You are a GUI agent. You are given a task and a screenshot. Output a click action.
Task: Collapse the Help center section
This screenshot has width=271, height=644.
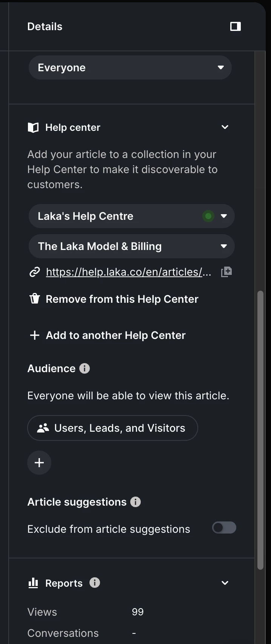(x=225, y=127)
